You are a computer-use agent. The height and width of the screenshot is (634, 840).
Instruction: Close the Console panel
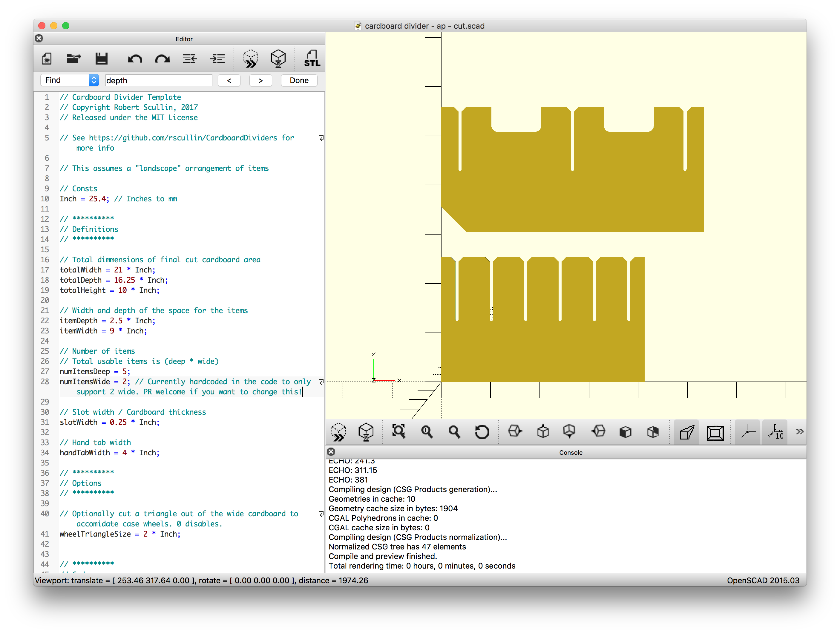[x=331, y=452]
